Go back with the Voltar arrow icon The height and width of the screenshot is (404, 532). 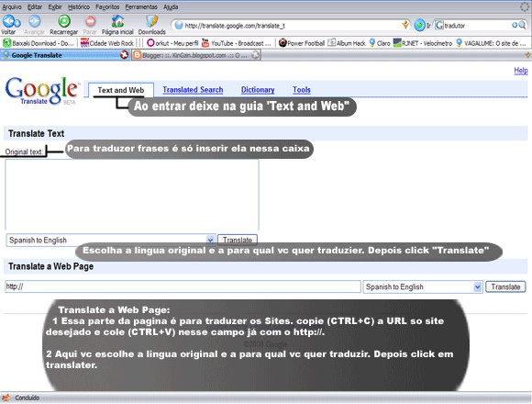[x=11, y=21]
